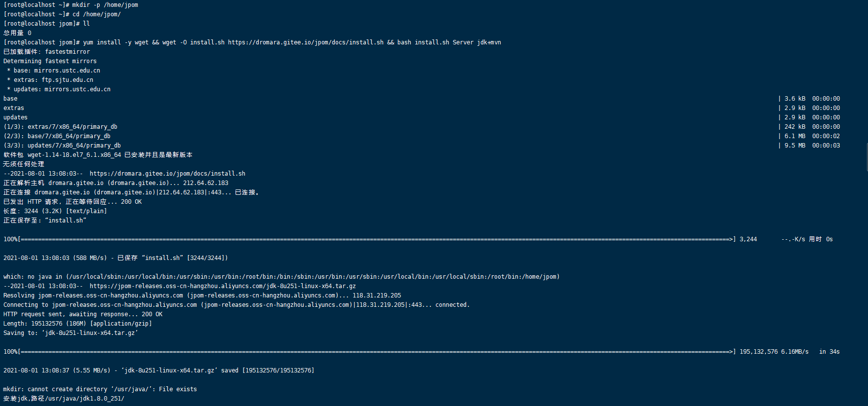Click the 'extras: ftp.sjtu.edu.cn' mirror line
This screenshot has width=868, height=406.
50,80
